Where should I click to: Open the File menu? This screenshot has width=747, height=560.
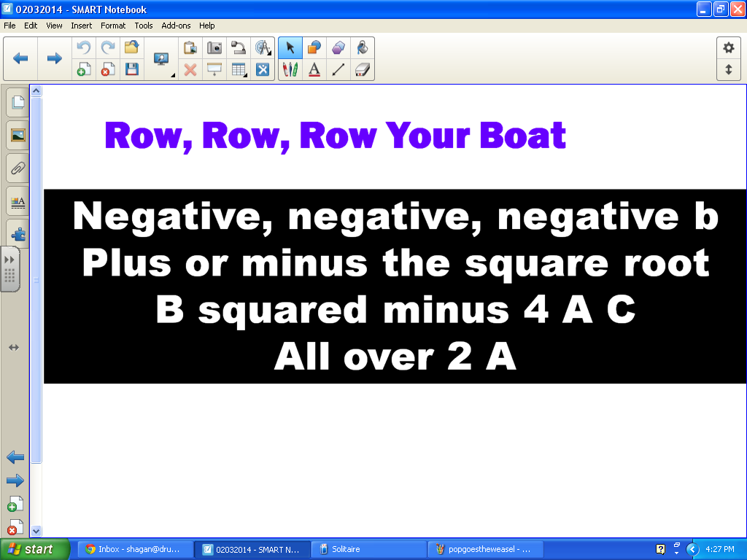click(9, 26)
